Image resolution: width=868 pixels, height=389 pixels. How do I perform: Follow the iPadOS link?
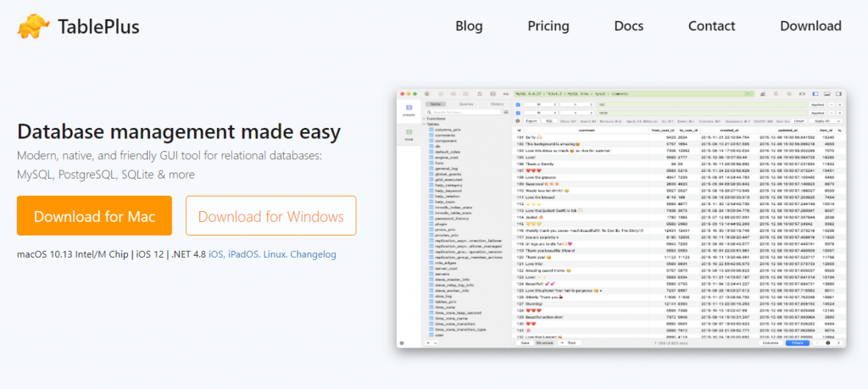(243, 254)
